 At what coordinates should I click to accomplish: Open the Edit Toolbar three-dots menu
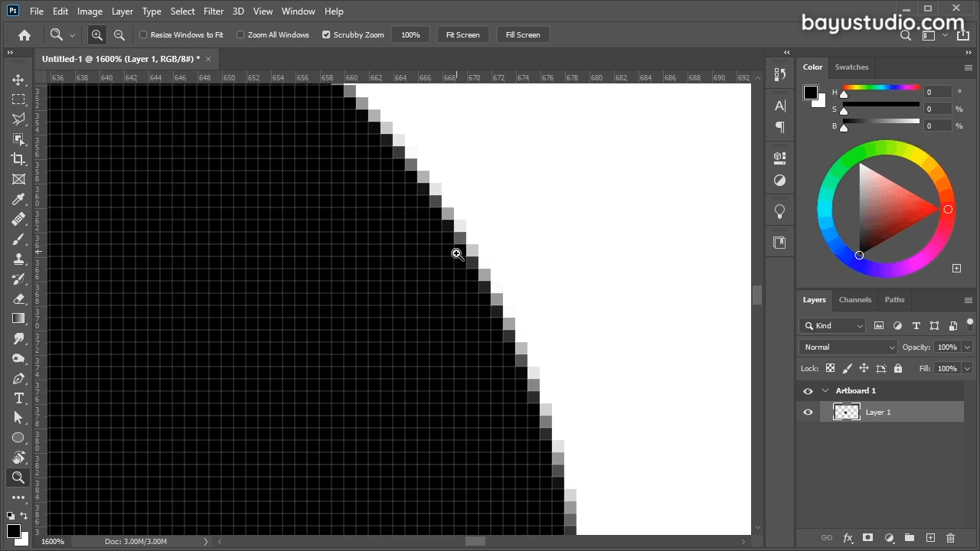18,497
